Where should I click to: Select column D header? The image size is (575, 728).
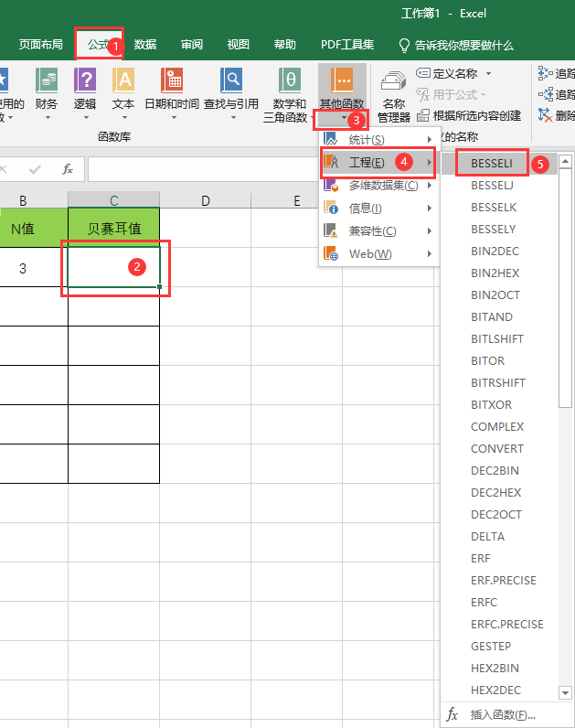(x=205, y=200)
